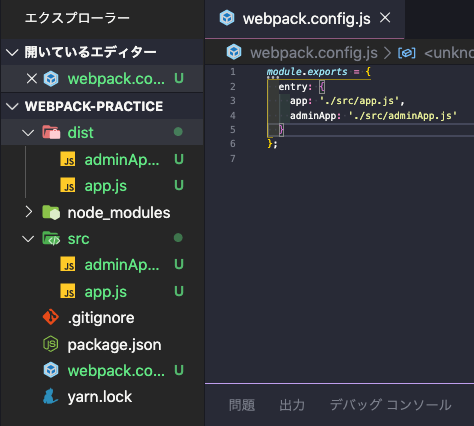
Task: Click './src/app.js' string in code
Action: tap(359, 101)
